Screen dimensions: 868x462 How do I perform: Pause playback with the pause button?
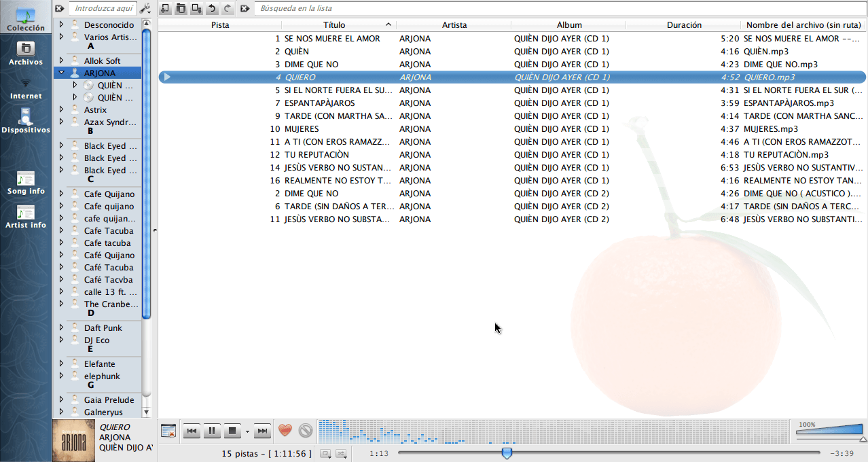212,431
